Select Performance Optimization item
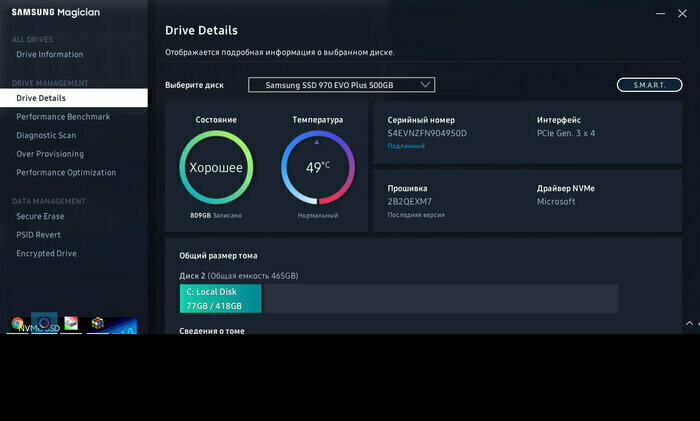700x421 pixels. (66, 172)
